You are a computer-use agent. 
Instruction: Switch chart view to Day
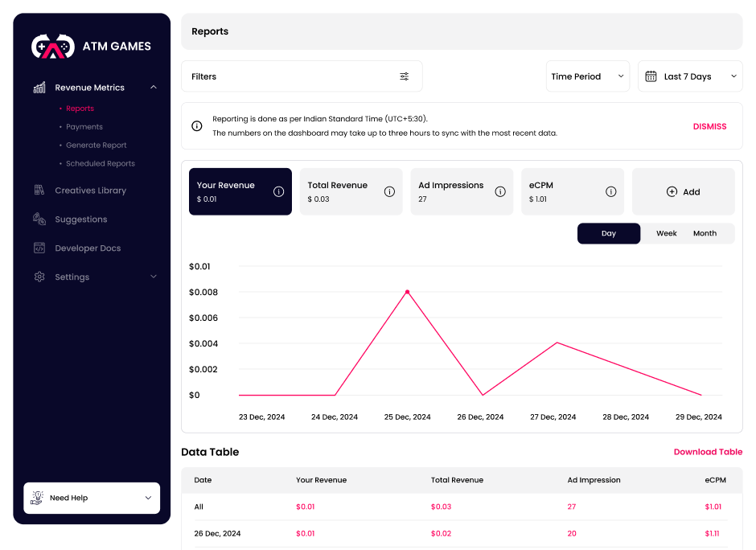click(x=609, y=233)
